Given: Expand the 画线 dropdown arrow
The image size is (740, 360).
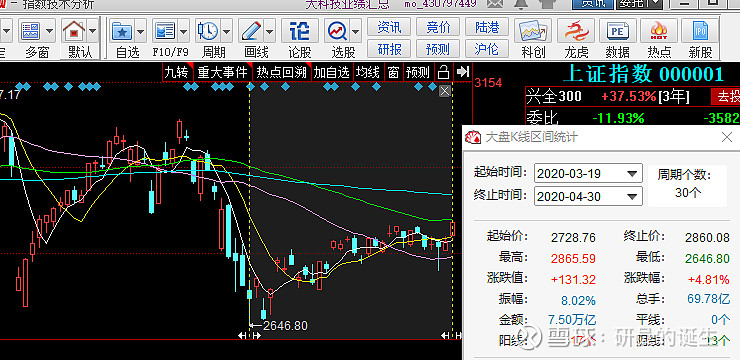Looking at the screenshot, I should tap(269, 32).
